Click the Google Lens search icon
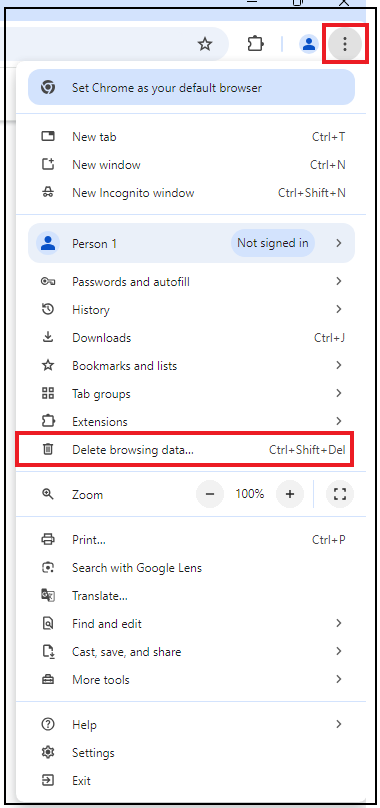The width and height of the screenshot is (380, 808). tap(47, 567)
